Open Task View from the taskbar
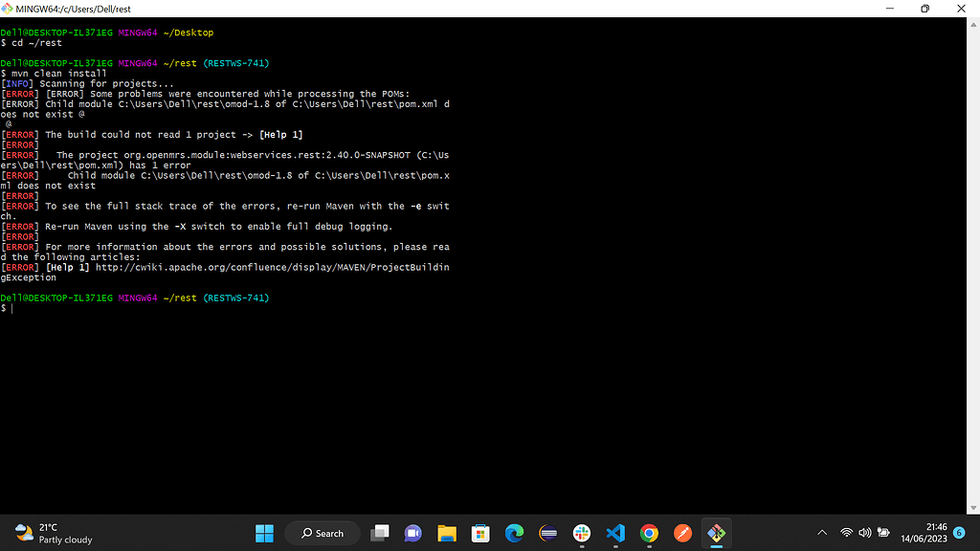Screen dimensions: 980x551 point(381,533)
